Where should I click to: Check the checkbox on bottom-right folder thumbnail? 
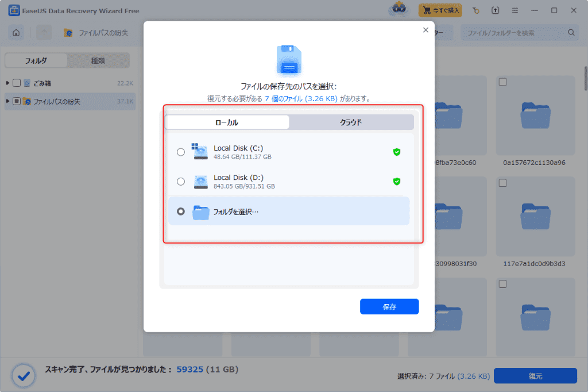click(503, 284)
